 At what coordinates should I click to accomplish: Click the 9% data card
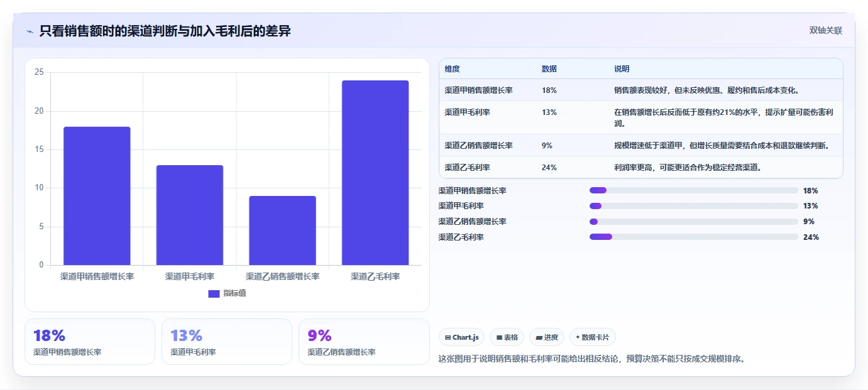click(x=364, y=342)
